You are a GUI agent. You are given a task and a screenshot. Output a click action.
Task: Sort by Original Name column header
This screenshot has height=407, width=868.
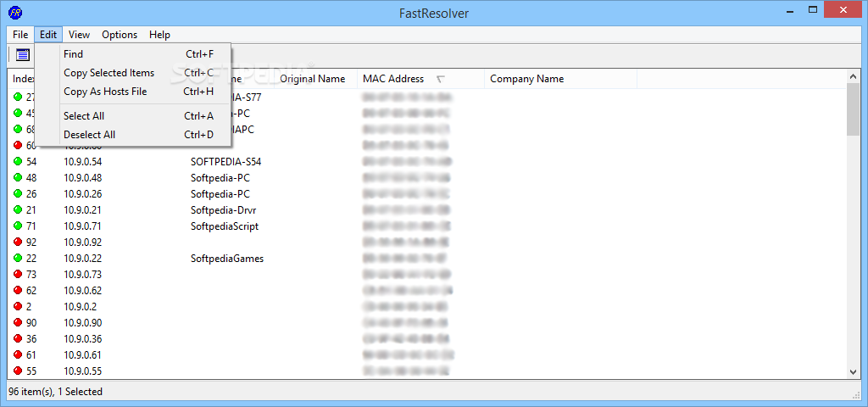pos(315,79)
